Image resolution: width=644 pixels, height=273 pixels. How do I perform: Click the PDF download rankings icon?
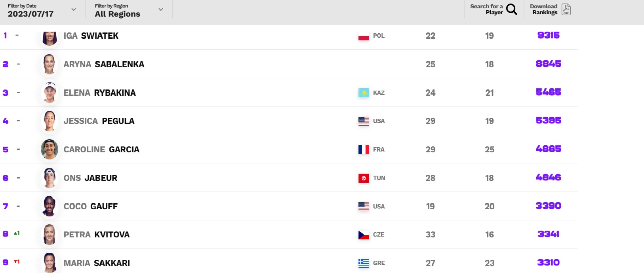[x=566, y=9]
